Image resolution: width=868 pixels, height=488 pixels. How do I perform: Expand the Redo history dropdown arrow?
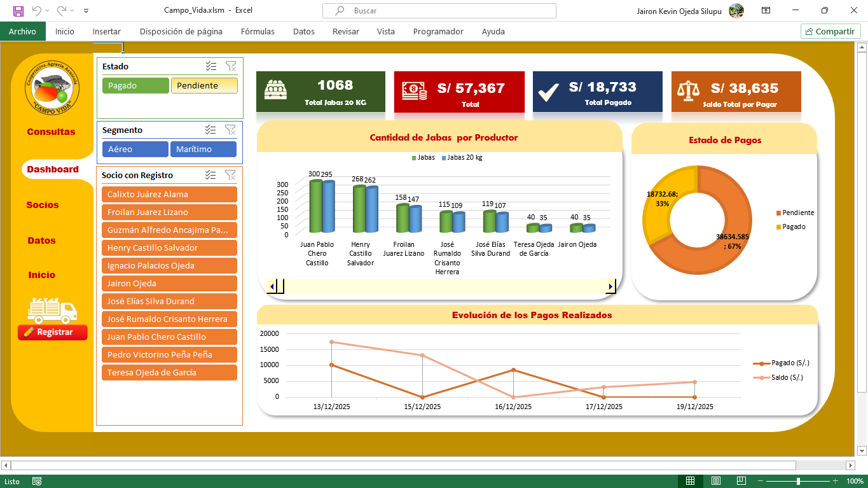click(72, 11)
